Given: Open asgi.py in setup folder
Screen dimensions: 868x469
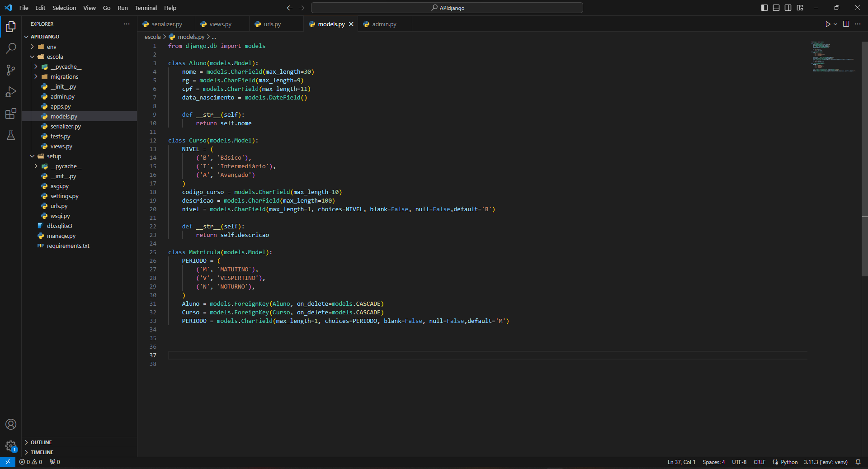Looking at the screenshot, I should [60, 186].
